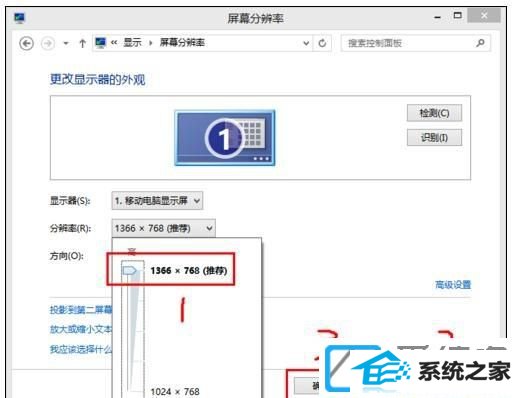The height and width of the screenshot is (398, 519).
Task: Click the refresh icon in the address bar
Action: [322, 43]
